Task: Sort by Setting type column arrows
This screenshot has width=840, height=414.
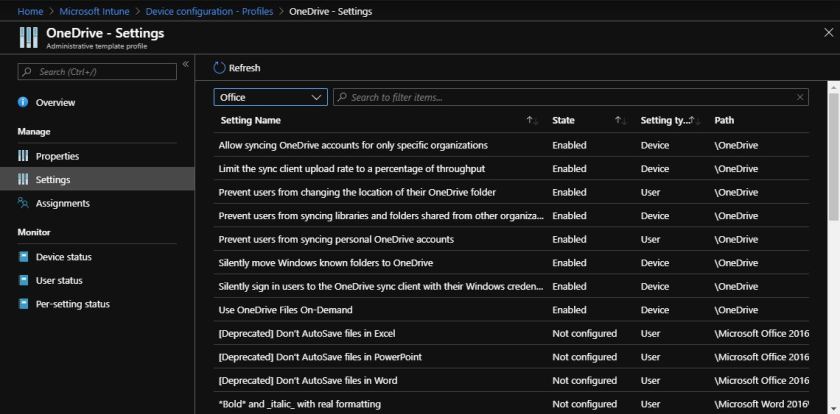Action: point(695,121)
